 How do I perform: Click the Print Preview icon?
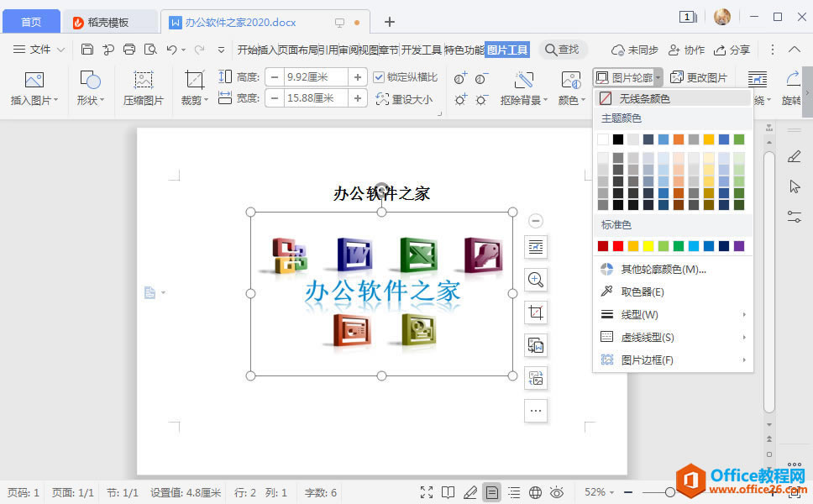150,50
